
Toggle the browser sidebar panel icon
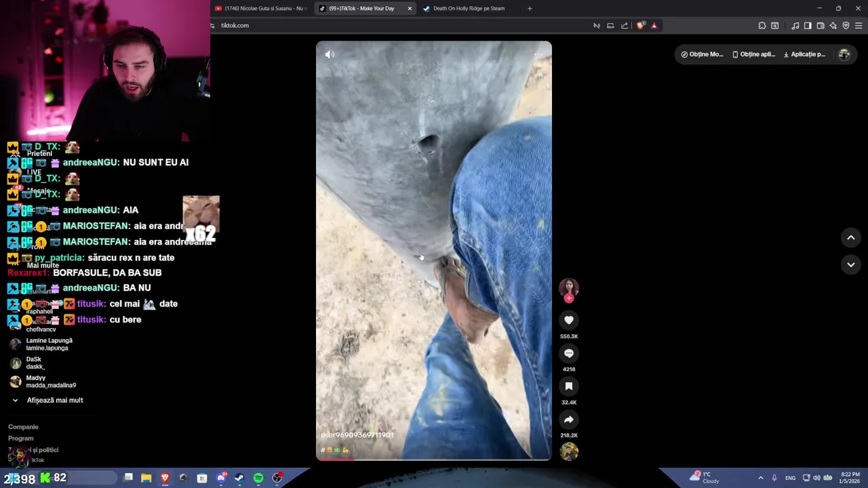808,26
